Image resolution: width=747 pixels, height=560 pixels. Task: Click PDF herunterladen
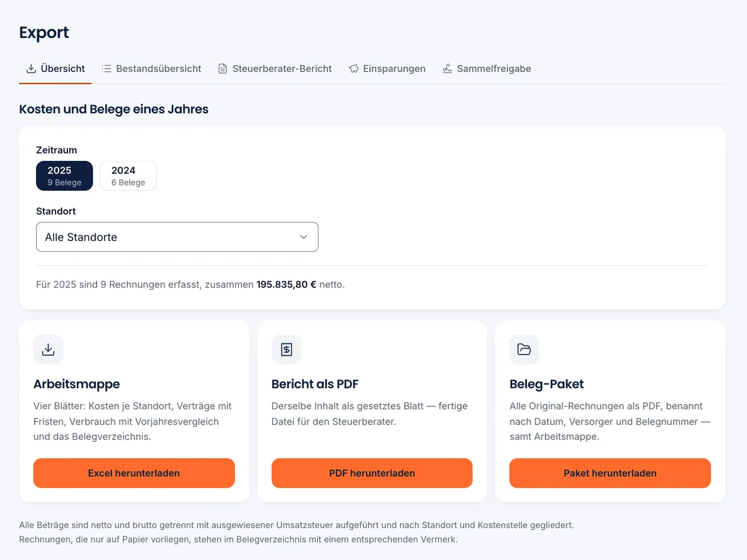(x=371, y=473)
